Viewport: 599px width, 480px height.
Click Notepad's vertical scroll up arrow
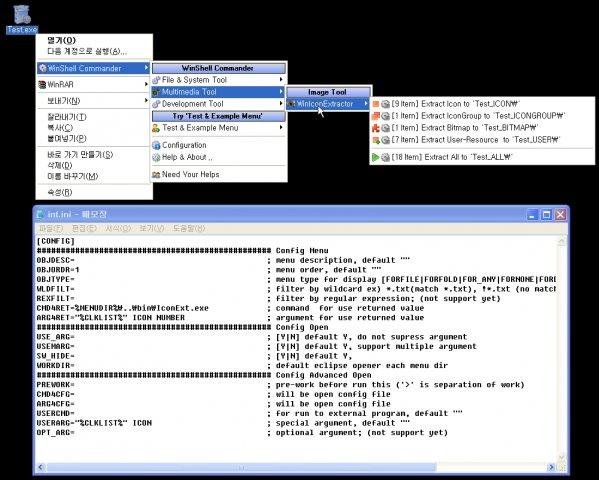(x=561, y=241)
